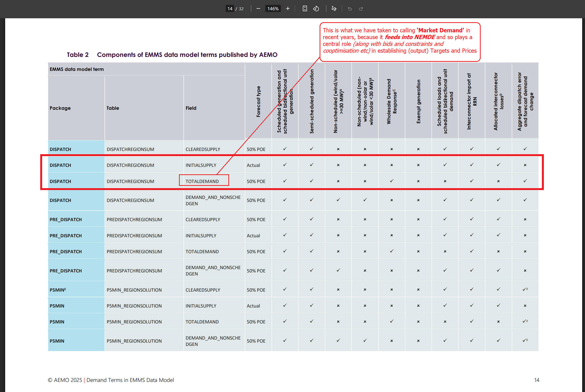The width and height of the screenshot is (585, 392).
Task: Click the rotated 'Forecast type' column header
Action: 258,102
